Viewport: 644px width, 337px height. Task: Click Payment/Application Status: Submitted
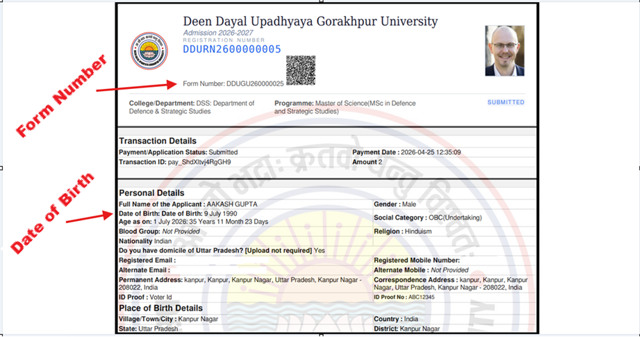coord(179,152)
